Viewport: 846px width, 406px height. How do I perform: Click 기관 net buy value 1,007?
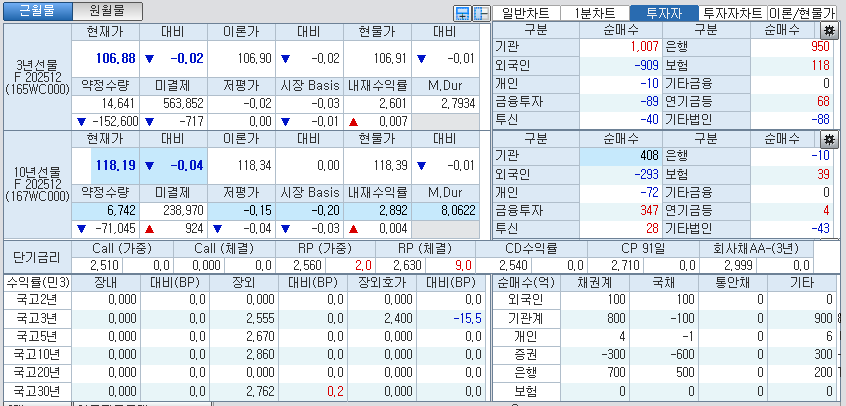click(x=644, y=47)
